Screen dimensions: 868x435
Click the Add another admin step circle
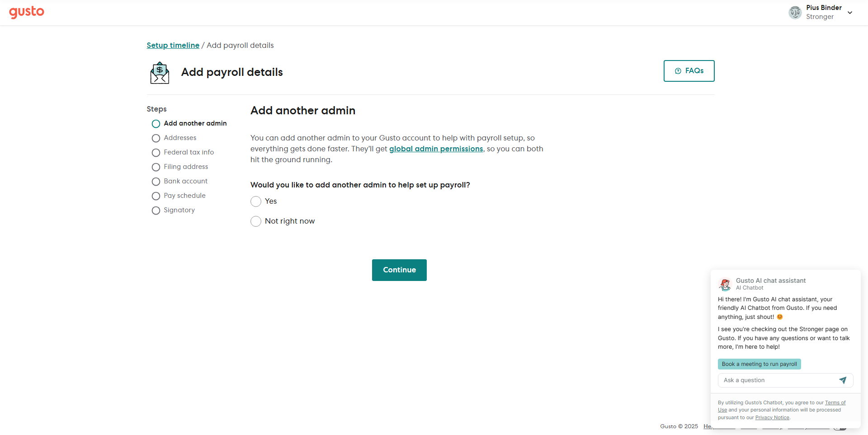click(156, 124)
